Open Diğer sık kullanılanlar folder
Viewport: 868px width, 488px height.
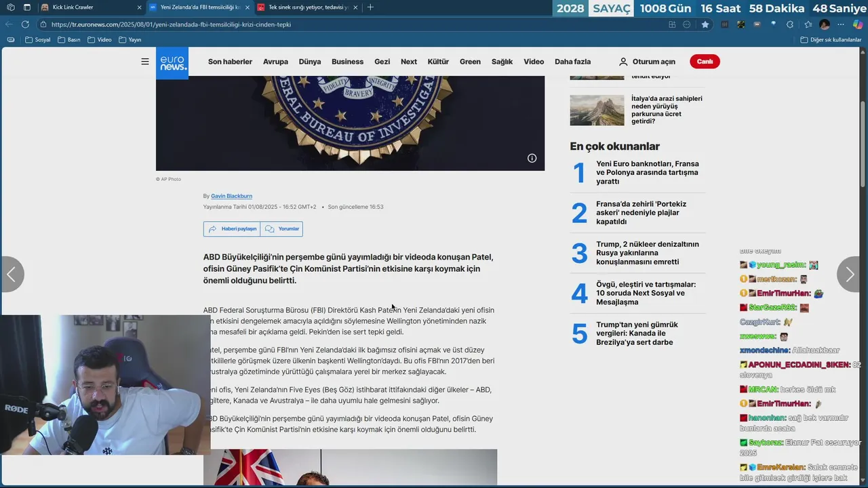tap(831, 40)
